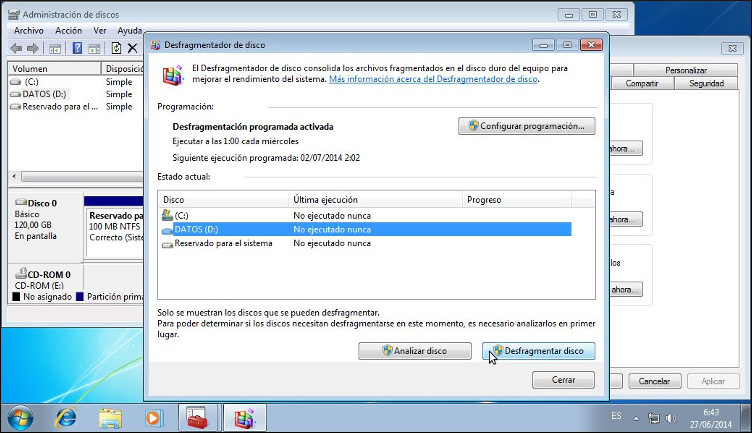Open the Ayuda menu
Screen dimensions: 752x433
point(129,30)
